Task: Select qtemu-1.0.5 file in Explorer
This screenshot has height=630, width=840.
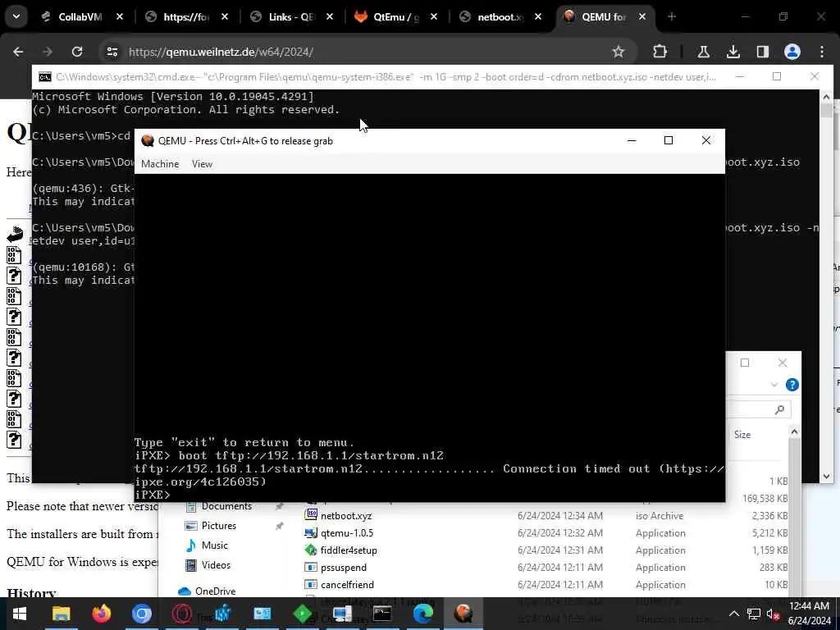Action: (x=347, y=533)
